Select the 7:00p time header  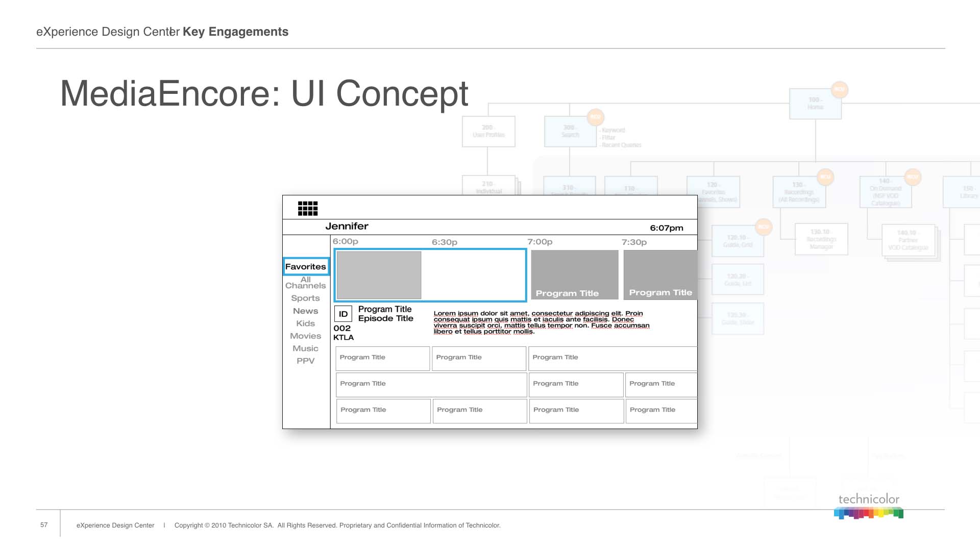540,242
